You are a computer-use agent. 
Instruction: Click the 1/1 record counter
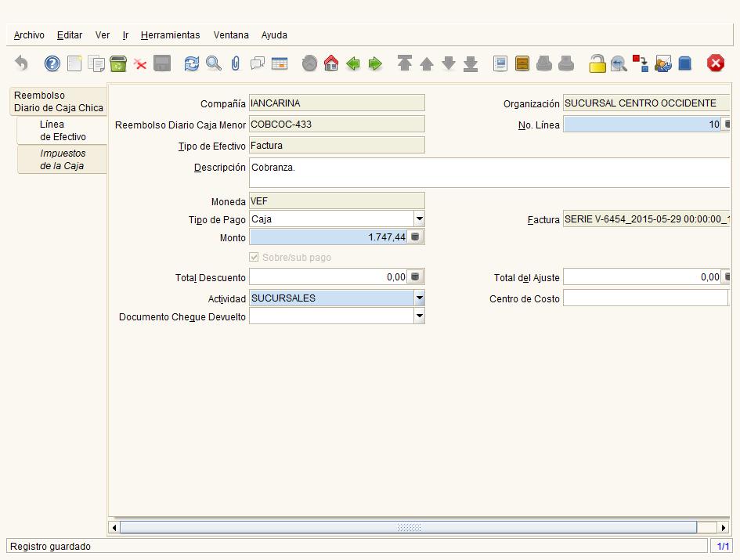coord(723,547)
